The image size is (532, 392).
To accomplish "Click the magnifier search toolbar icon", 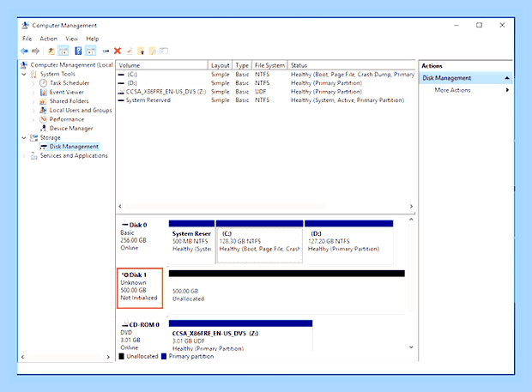I will (153, 51).
